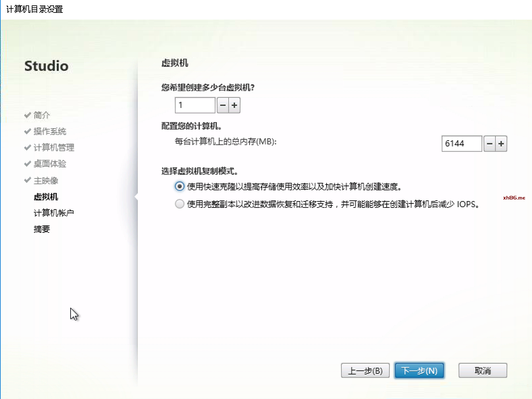Open the 计算机帐户 step in sidebar

[x=54, y=213]
